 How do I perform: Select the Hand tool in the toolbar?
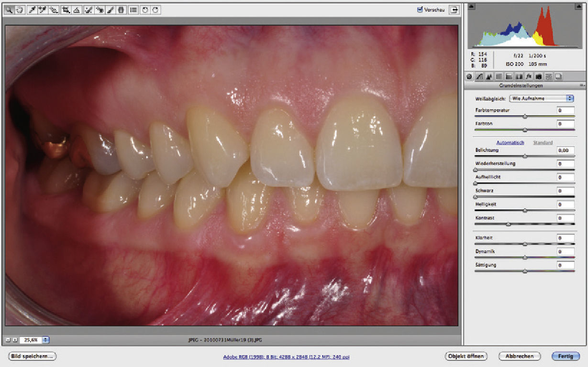point(20,10)
